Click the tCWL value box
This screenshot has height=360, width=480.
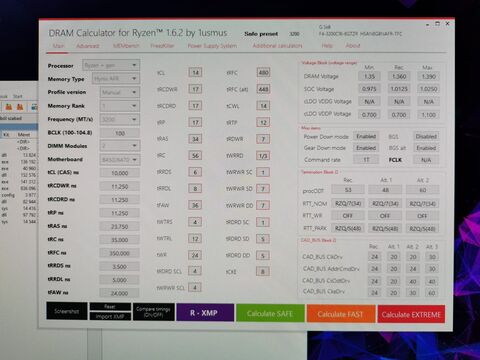pos(263,106)
